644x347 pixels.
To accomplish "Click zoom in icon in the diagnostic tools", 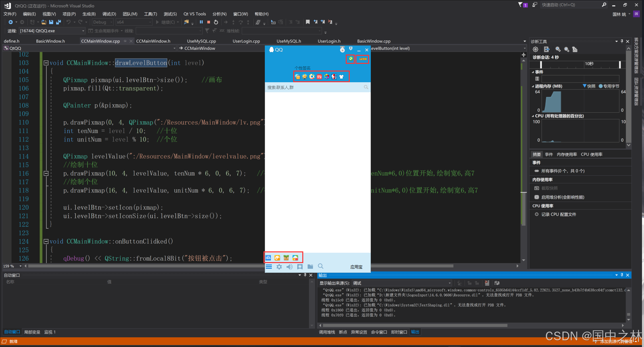I will tap(558, 49).
